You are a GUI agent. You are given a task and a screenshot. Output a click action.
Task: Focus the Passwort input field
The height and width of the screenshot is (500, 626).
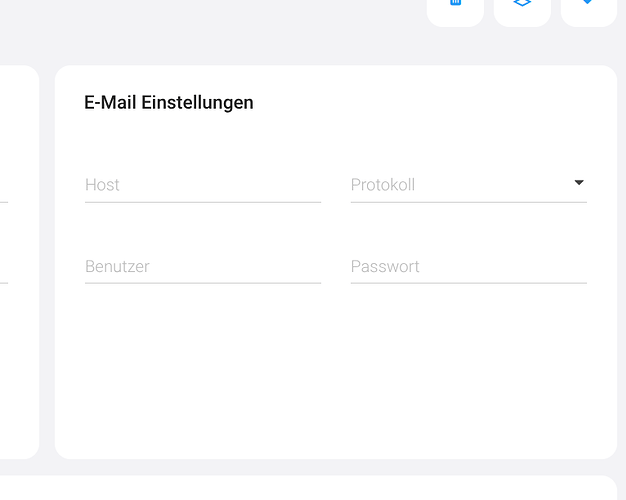469,266
